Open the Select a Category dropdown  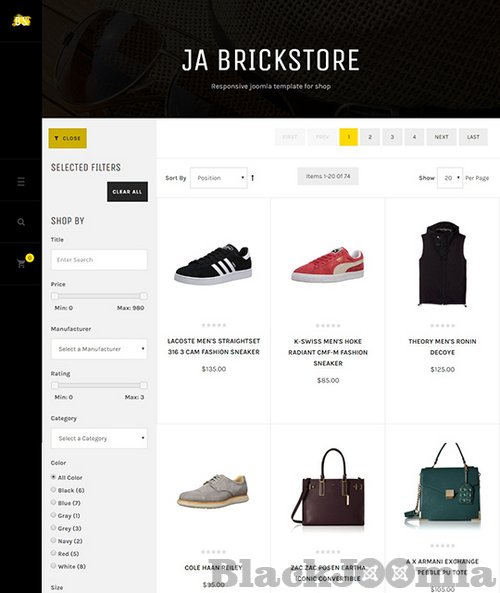coord(99,438)
